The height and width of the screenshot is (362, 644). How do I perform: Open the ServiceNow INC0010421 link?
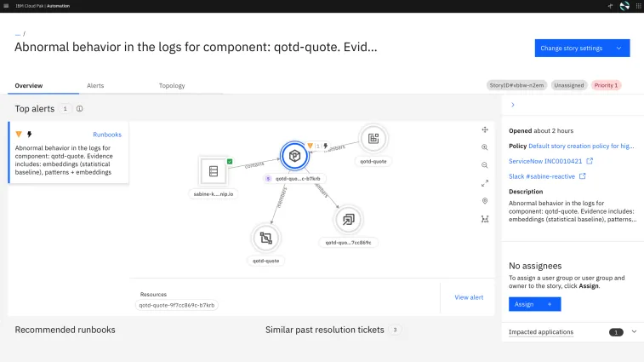click(545, 160)
